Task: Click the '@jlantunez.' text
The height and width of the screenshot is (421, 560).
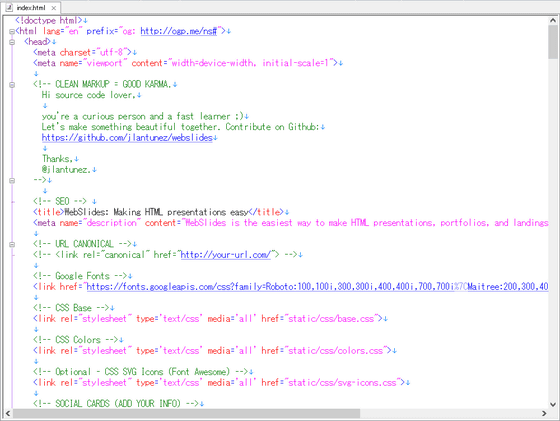Action: (66, 169)
